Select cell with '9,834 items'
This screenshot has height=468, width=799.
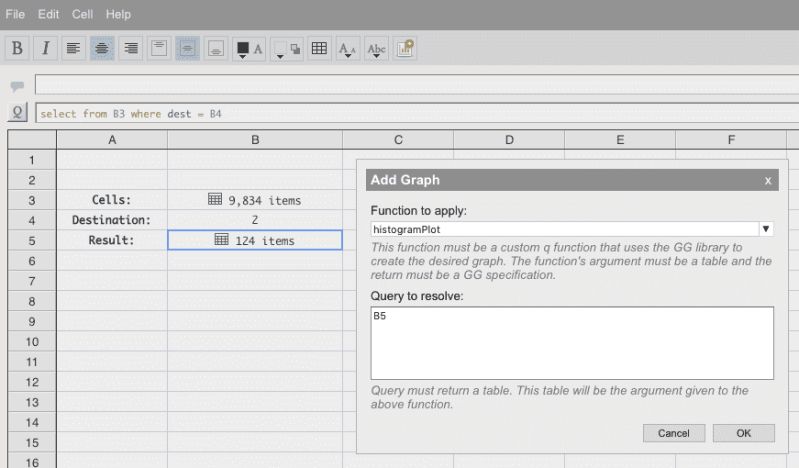tap(255, 200)
